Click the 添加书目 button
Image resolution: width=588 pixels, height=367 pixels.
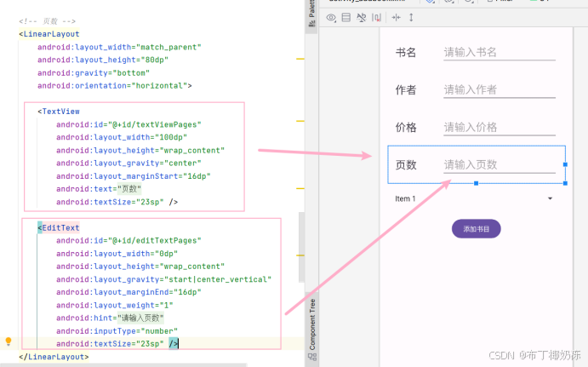point(476,229)
